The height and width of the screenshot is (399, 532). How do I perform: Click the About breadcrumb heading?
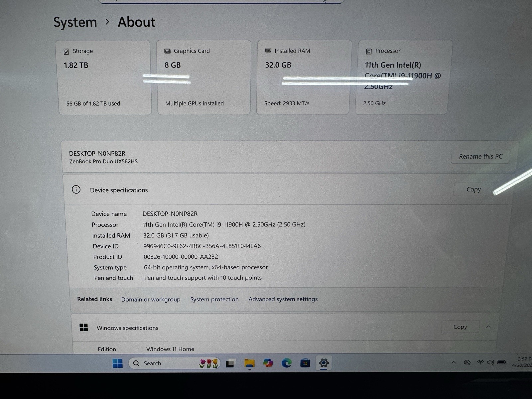[x=137, y=22]
